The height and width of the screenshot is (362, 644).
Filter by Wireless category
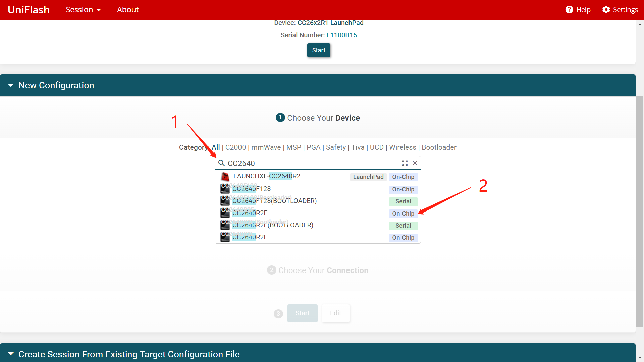[x=402, y=147]
